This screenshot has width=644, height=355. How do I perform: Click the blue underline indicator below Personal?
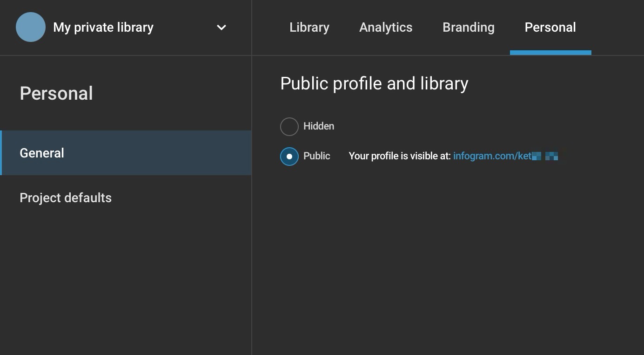click(550, 53)
